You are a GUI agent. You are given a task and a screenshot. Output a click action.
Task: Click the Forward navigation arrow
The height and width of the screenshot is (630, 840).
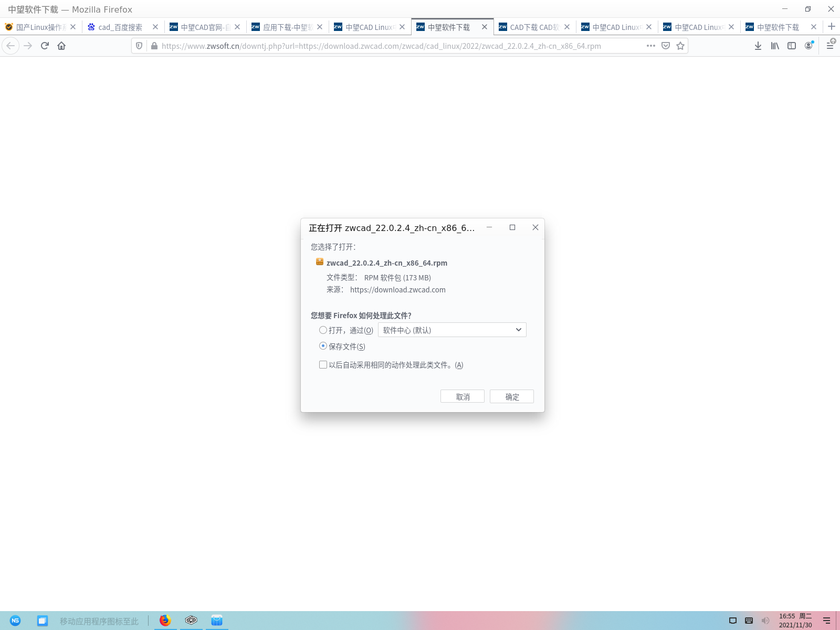coord(28,46)
